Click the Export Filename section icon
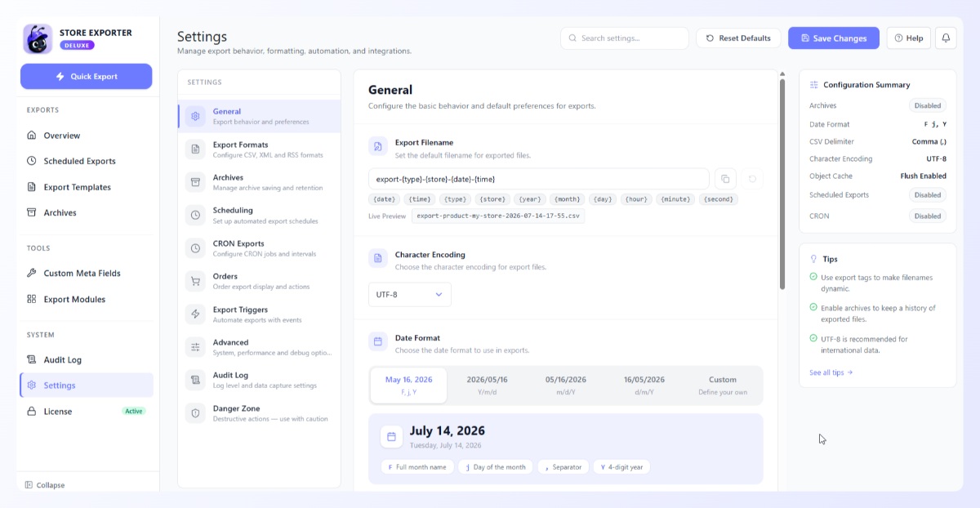 pyautogui.click(x=378, y=147)
